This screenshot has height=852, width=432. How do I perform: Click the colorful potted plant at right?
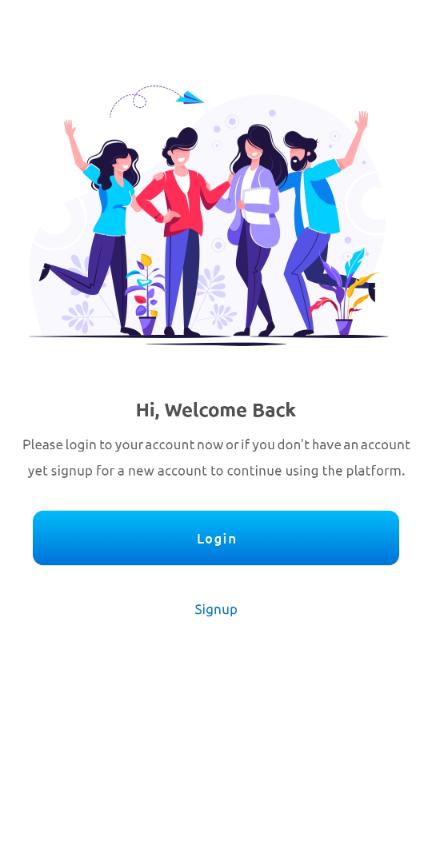tap(343, 293)
